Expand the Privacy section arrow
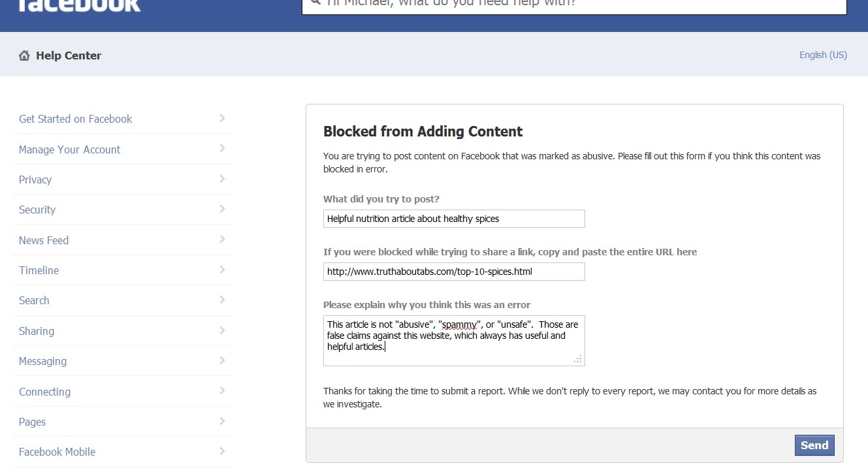The width and height of the screenshot is (868, 472). pos(222,179)
